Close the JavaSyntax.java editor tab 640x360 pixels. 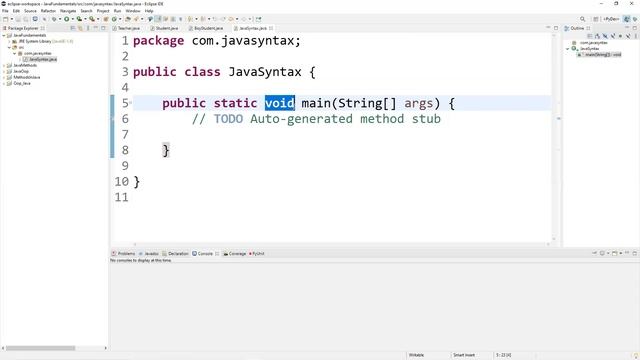pos(271,28)
